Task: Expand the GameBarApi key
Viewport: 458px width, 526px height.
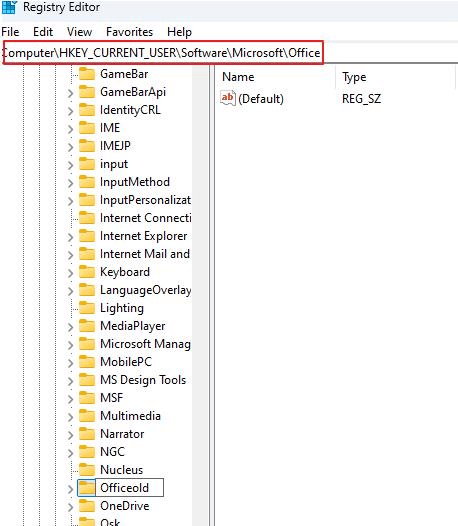Action: (70, 93)
